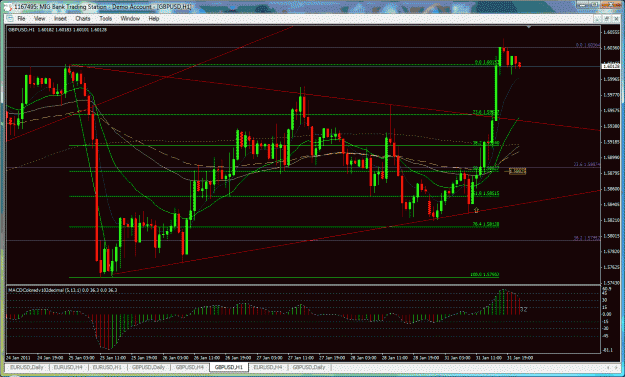This screenshot has height=377, width=625.
Task: Click the purple 38.2 Fibonacci level label
Action: coord(587,238)
